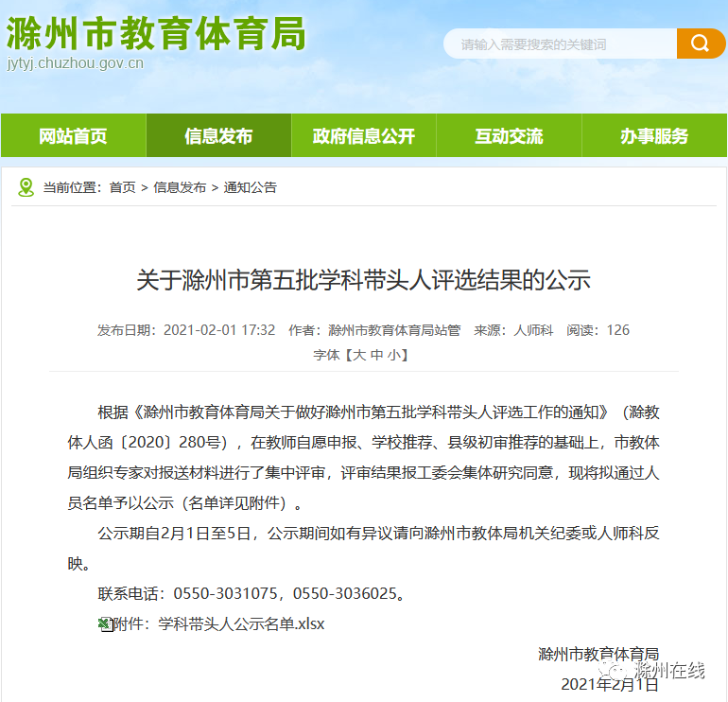The height and width of the screenshot is (702, 728).
Task: Click the green location pin icon
Action: point(26,187)
